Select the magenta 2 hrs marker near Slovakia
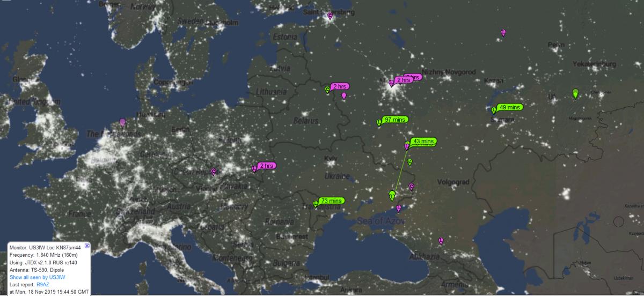 (x=267, y=165)
